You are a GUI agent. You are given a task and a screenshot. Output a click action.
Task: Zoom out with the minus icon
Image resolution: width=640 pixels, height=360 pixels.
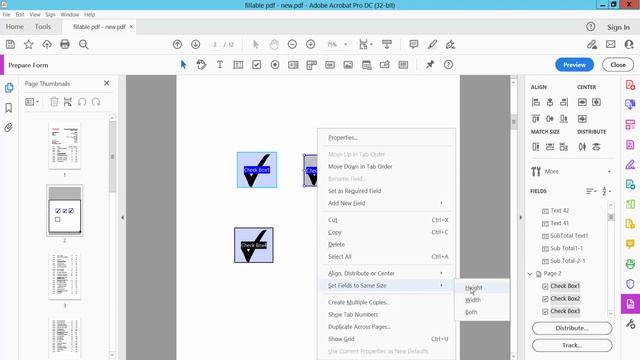(292, 44)
